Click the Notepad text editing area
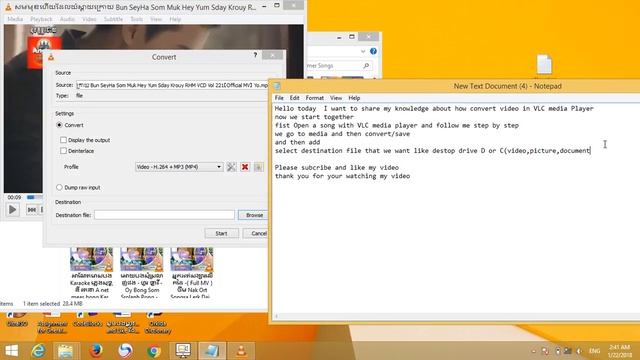 pyautogui.click(x=456, y=208)
